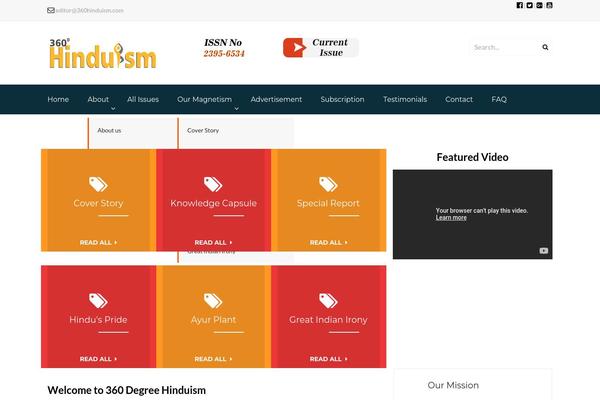Open the Google Plus social icon

pos(539,5)
